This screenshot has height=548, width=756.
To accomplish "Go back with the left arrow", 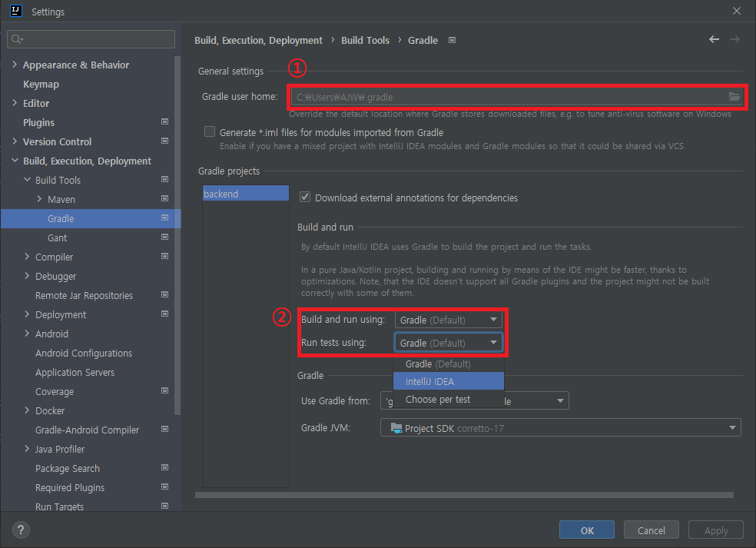I will pyautogui.click(x=714, y=39).
